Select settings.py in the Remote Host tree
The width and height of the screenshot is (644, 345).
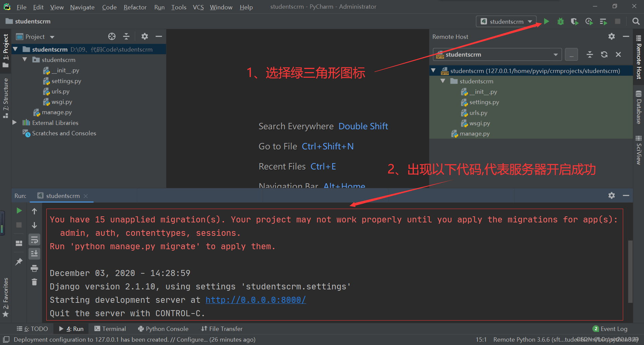484,102
